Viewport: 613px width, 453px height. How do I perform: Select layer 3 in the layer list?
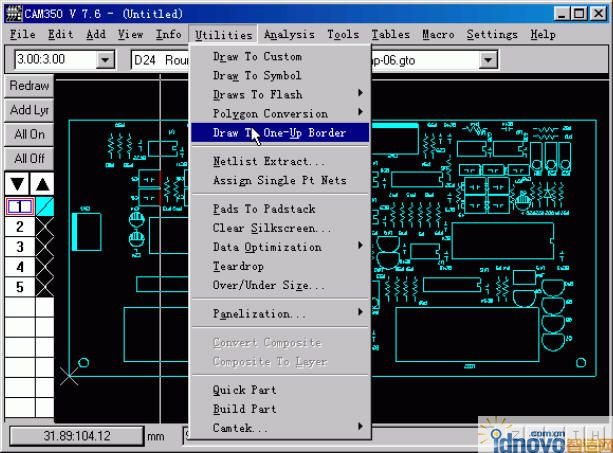point(20,247)
